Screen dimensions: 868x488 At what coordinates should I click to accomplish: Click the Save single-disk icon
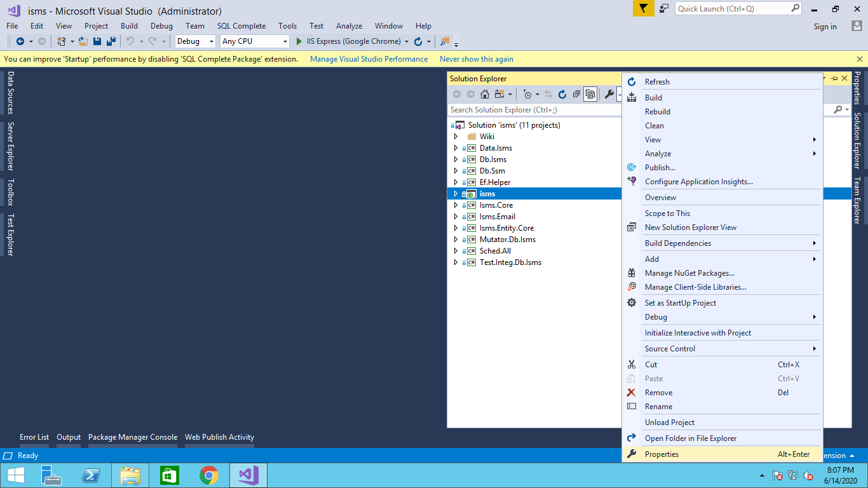tap(97, 41)
